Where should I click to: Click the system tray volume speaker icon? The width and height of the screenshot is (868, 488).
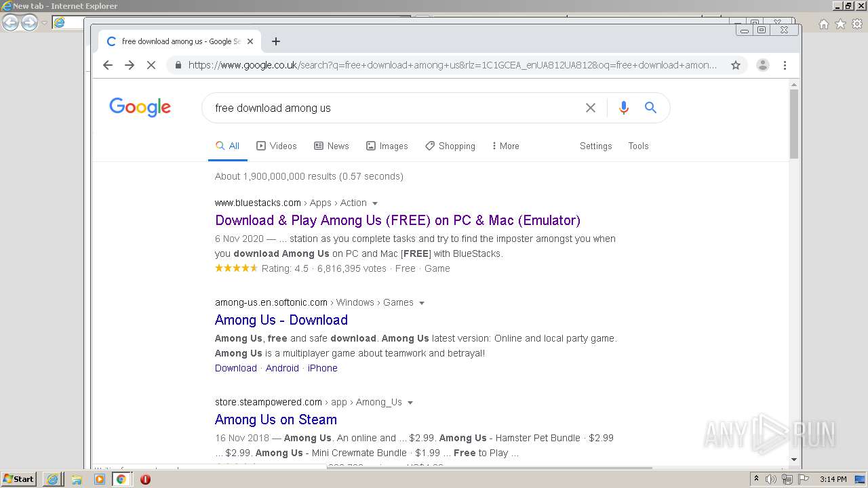click(771, 479)
